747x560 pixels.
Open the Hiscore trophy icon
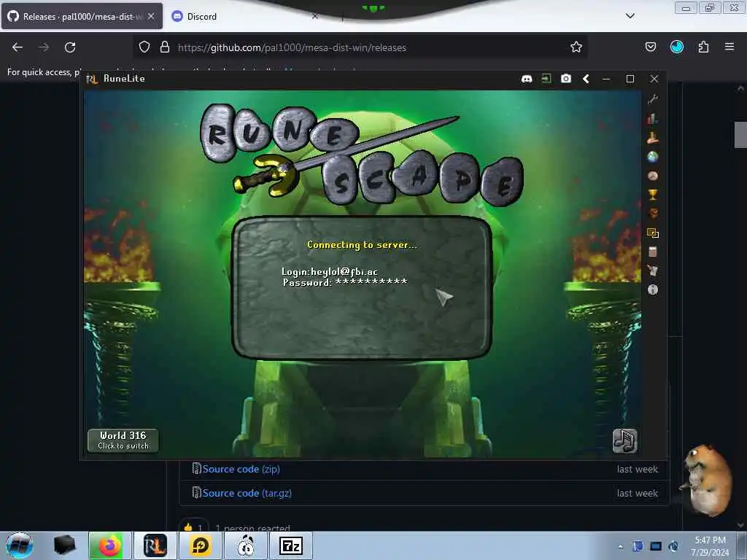point(653,194)
